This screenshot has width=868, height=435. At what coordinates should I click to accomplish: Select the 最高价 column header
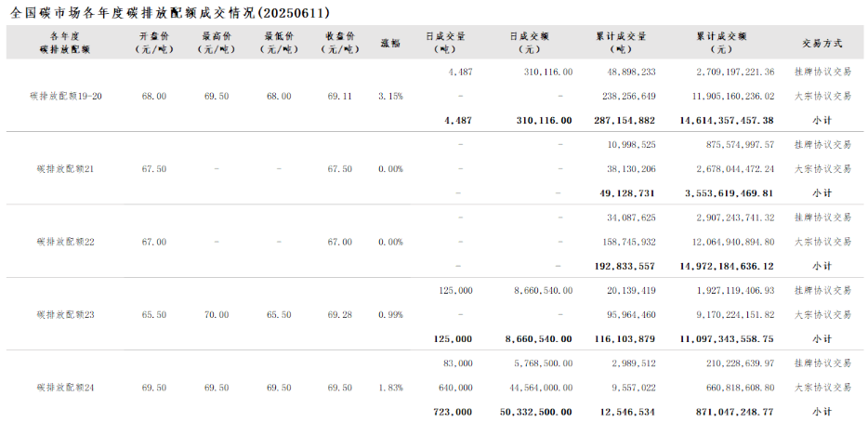click(216, 42)
